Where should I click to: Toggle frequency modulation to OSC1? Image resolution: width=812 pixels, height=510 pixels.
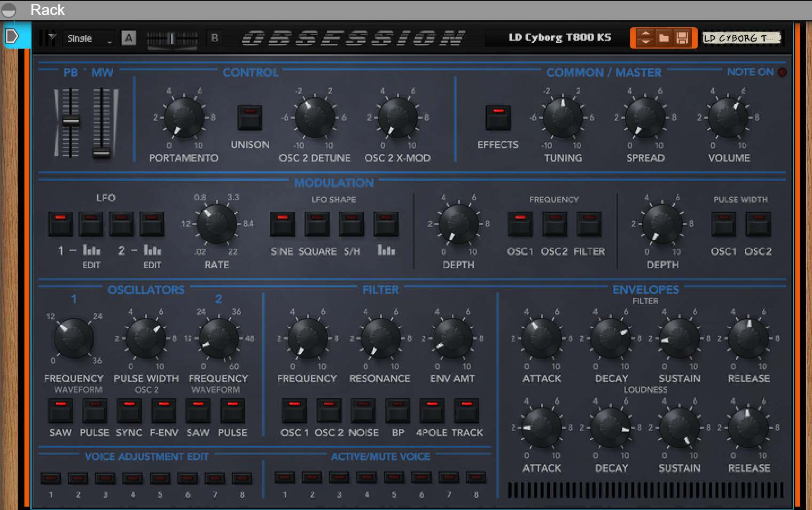(520, 224)
